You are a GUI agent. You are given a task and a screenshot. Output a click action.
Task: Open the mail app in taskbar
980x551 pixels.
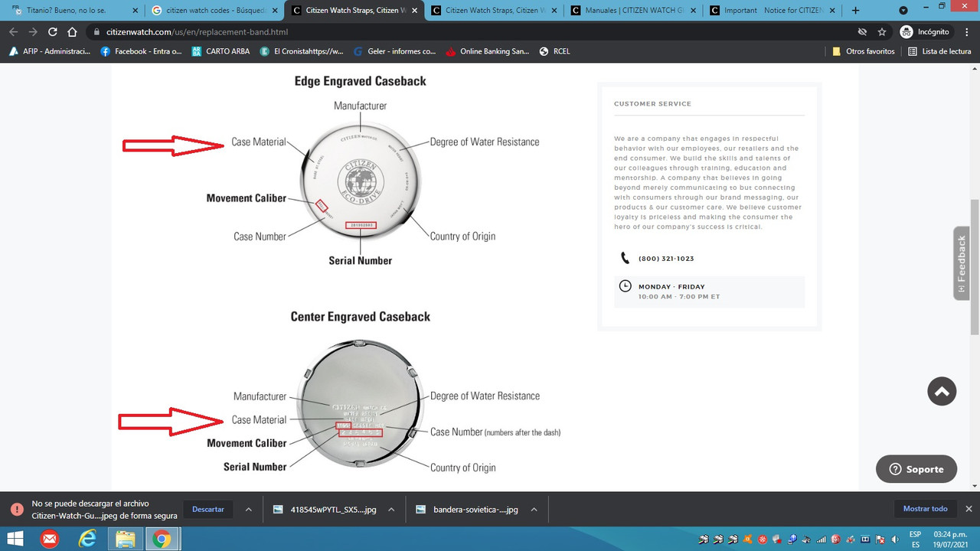[50, 539]
